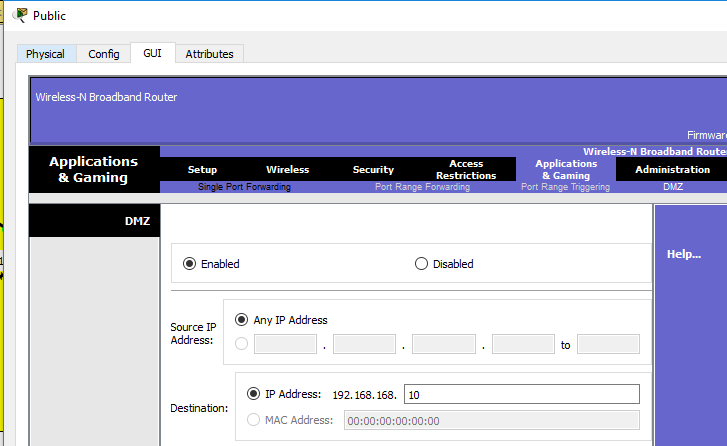
Task: Click the MAC Address input field
Action: pos(491,420)
